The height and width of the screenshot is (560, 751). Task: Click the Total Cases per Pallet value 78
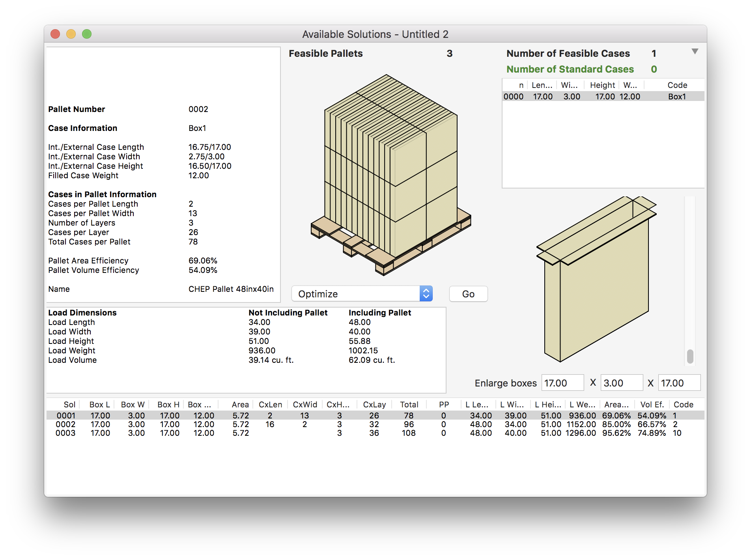[193, 242]
